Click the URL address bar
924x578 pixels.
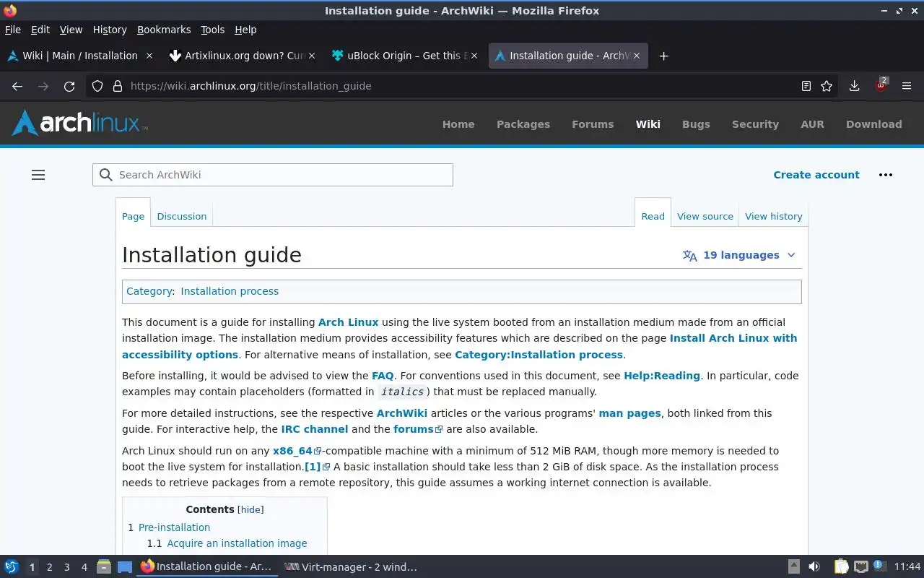point(462,86)
